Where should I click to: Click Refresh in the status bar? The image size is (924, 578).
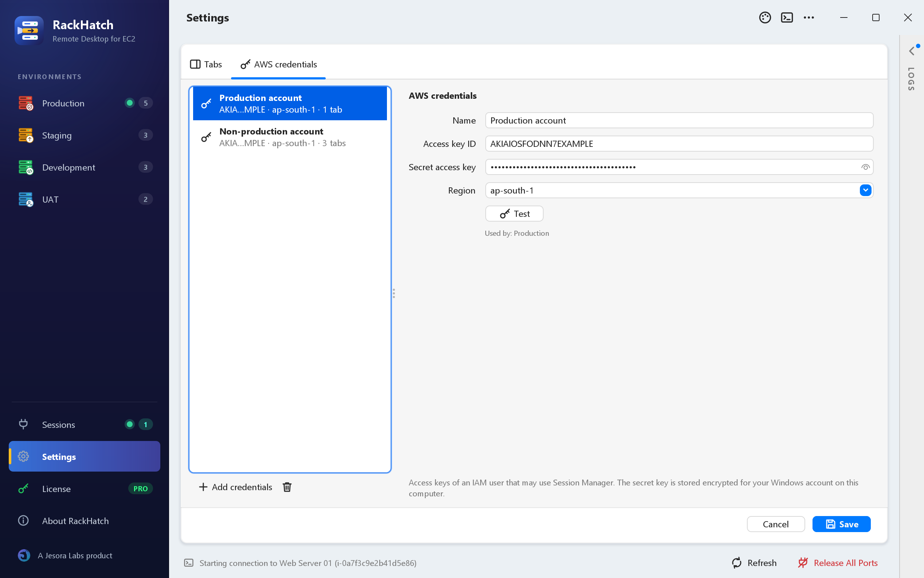(754, 563)
